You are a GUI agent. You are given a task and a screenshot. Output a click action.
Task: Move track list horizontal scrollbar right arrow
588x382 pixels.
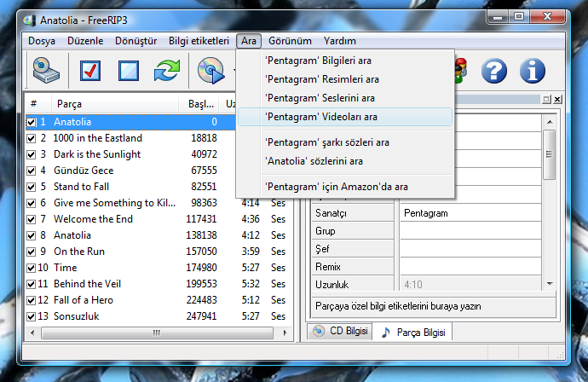[285, 333]
